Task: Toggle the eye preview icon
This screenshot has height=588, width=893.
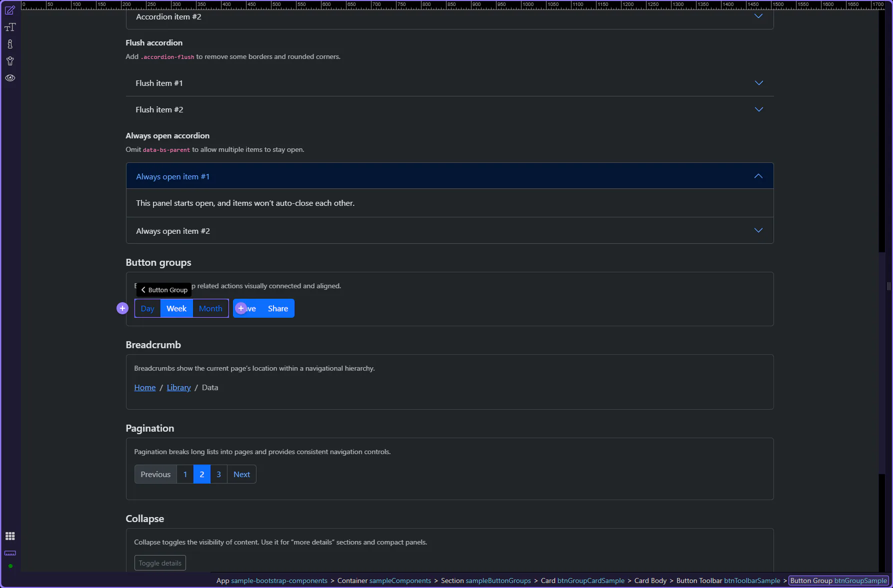Action: point(10,78)
